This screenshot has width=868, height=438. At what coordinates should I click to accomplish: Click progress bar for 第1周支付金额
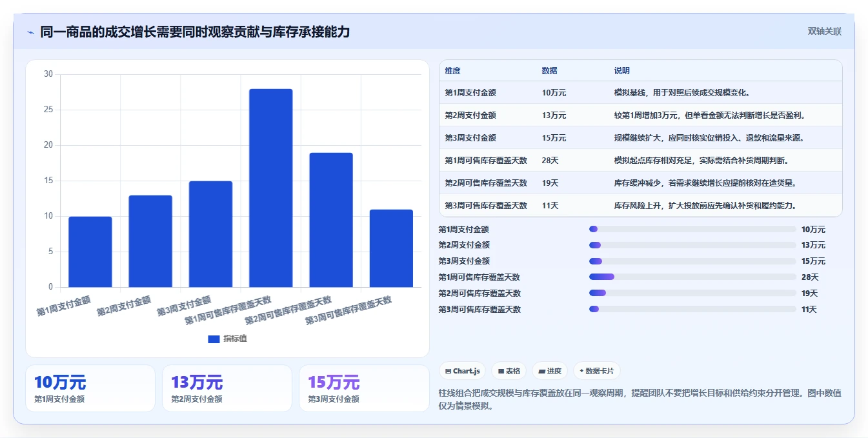692,229
